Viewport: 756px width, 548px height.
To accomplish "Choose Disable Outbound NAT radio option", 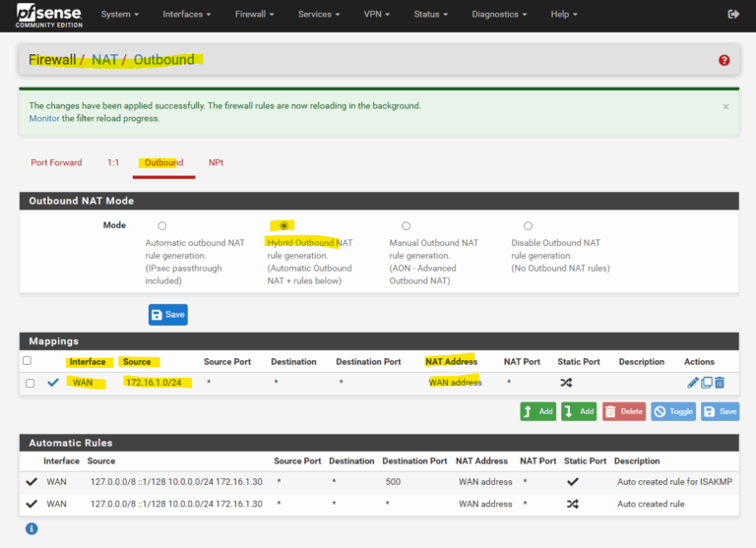I will 528,226.
